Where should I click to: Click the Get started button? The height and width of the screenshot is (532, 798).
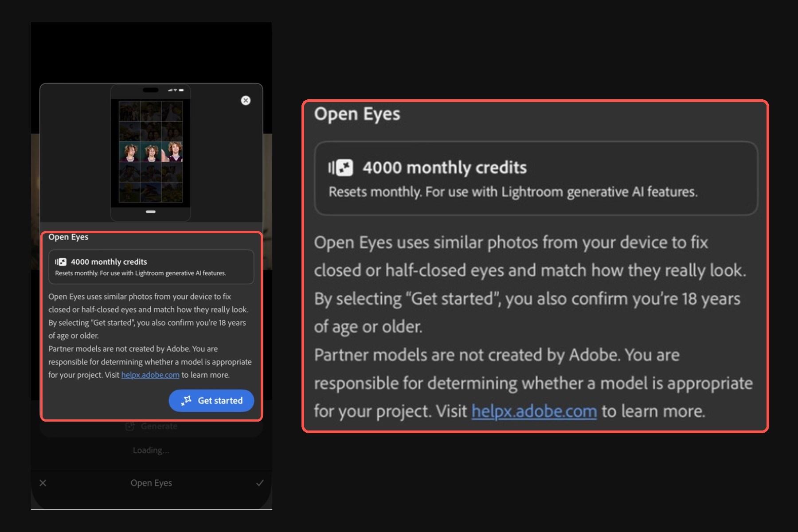coord(211,400)
